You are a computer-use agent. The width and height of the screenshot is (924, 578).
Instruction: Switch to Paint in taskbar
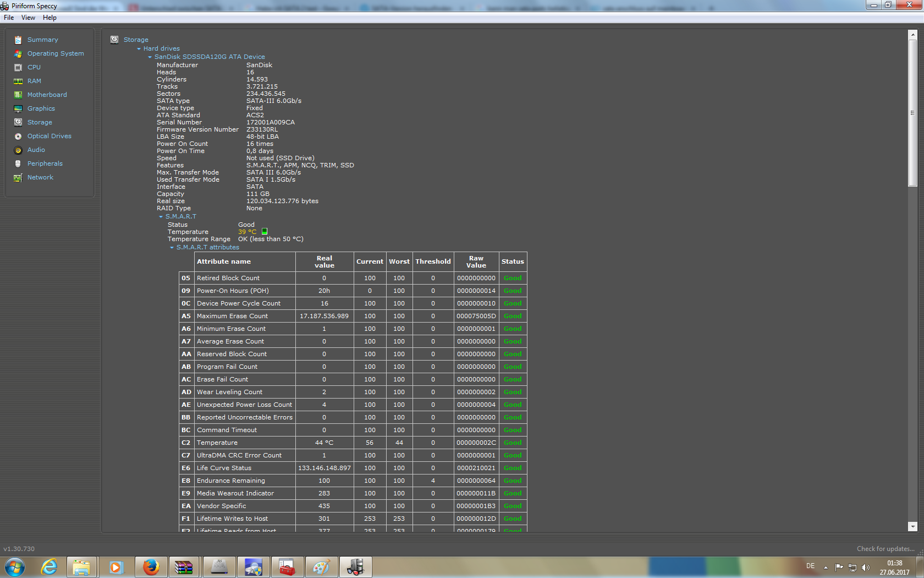point(321,567)
